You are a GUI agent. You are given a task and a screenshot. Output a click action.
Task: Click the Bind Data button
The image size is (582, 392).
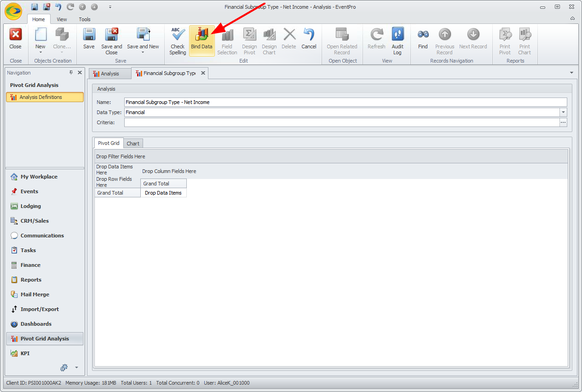click(x=202, y=40)
